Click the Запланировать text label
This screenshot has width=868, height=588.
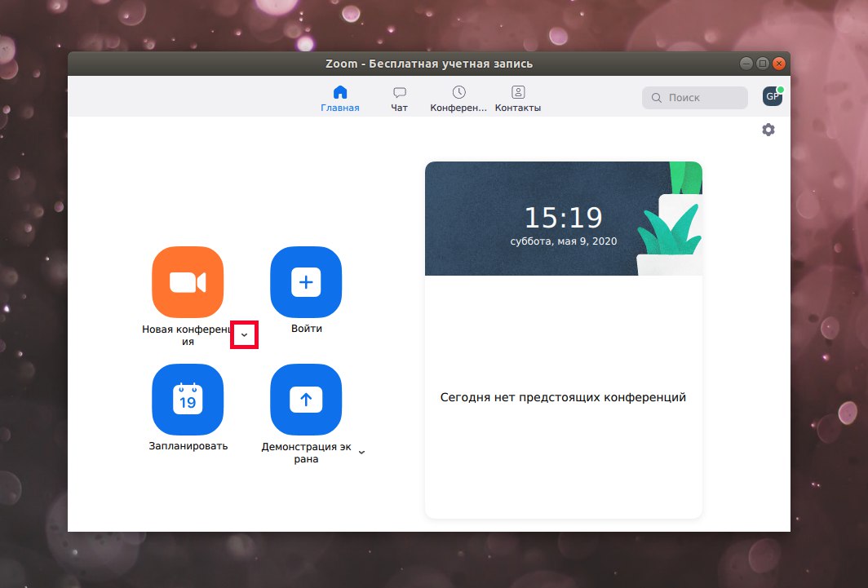tap(188, 446)
